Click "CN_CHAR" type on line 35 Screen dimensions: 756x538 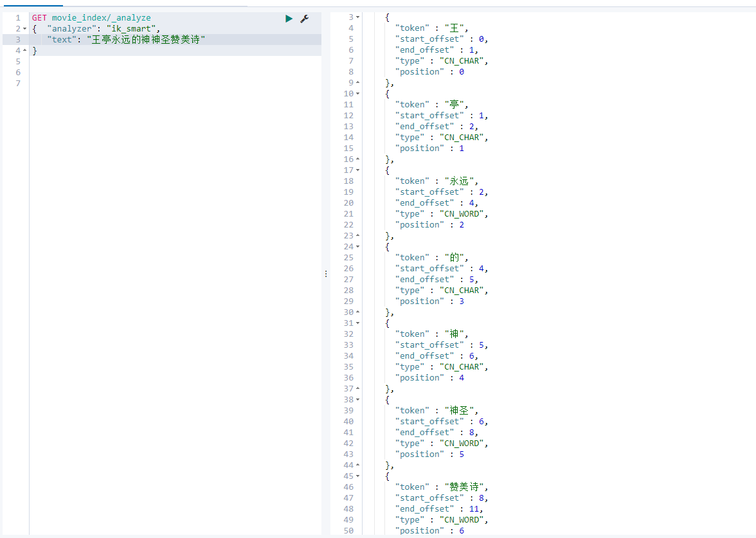tap(462, 368)
